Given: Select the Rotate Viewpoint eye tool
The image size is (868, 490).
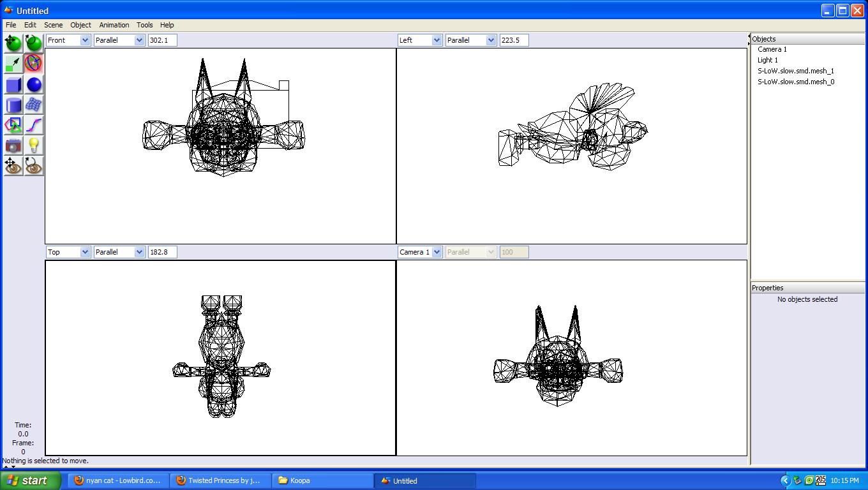Looking at the screenshot, I should (x=33, y=165).
